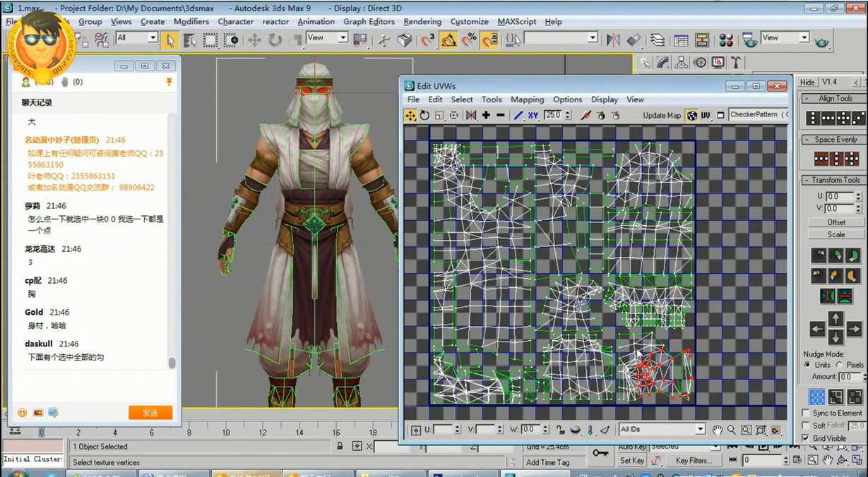
Task: Toggle the Auto Key button
Action: click(632, 447)
